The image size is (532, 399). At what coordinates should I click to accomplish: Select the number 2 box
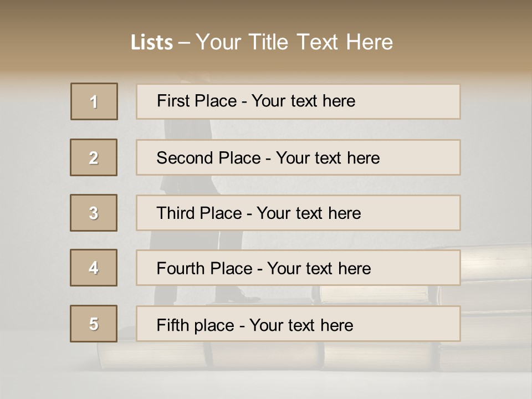(x=94, y=157)
